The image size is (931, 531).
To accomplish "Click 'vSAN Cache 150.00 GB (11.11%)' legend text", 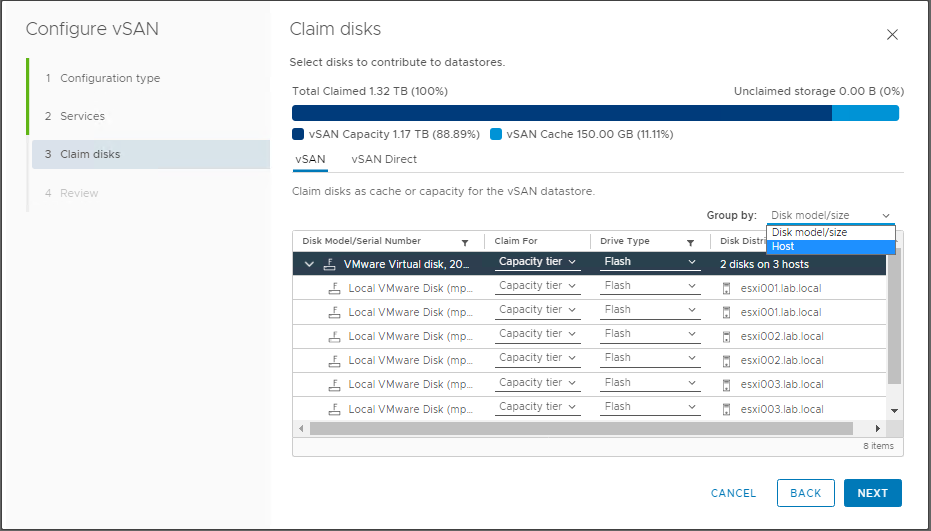I will (x=590, y=134).
